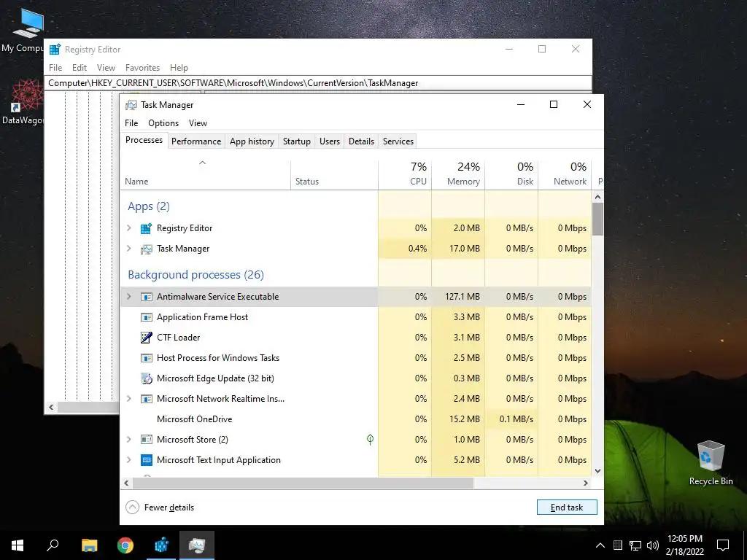Expand the Microsoft Store (2) group
This screenshot has height=560, width=747.
[128, 440]
